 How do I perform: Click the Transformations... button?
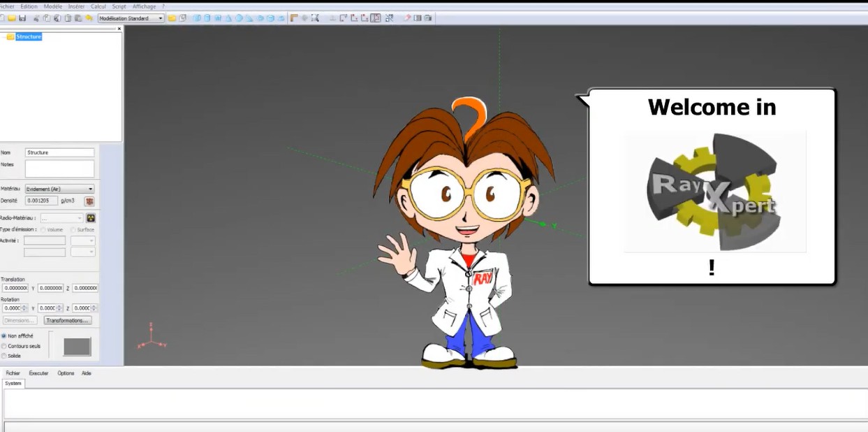tap(68, 321)
